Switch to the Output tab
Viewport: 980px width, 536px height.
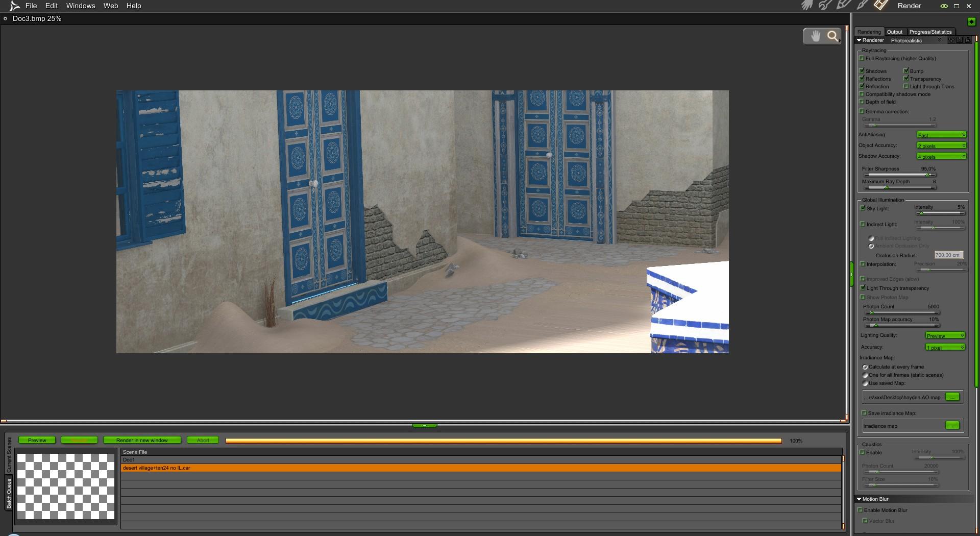click(x=895, y=32)
